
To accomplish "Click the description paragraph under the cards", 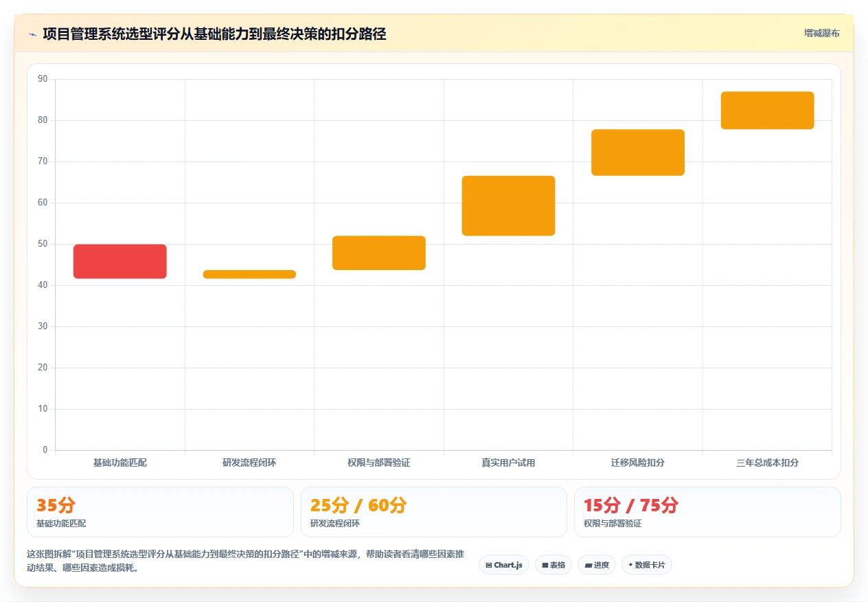I will tap(246, 561).
